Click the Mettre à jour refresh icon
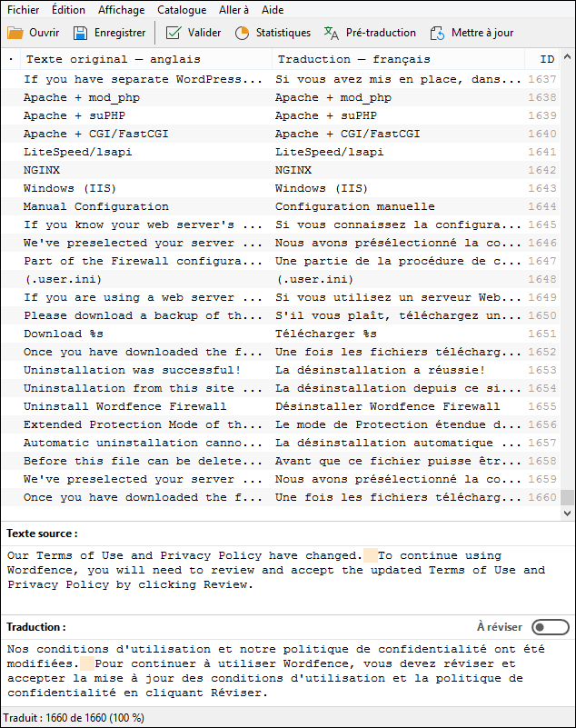This screenshot has height=728, width=576. (x=437, y=33)
